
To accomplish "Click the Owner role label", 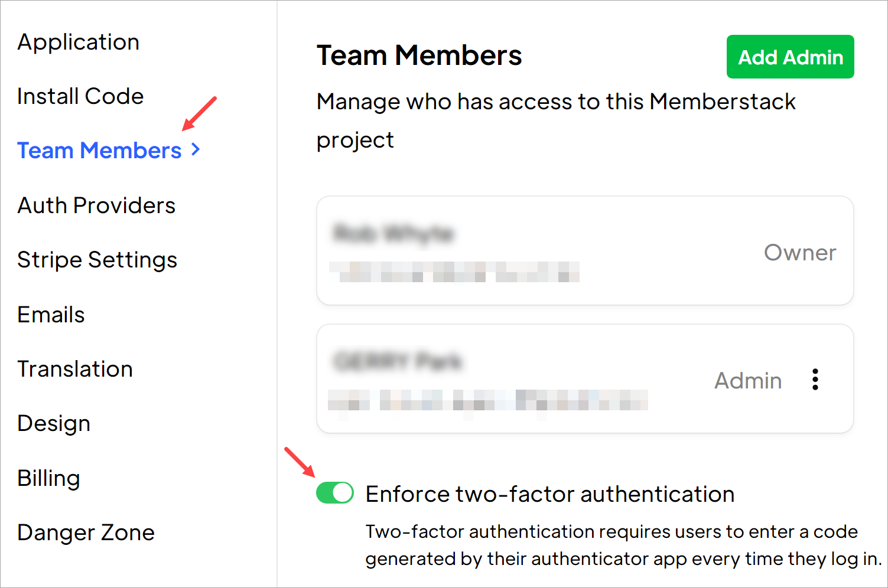I will click(x=800, y=253).
